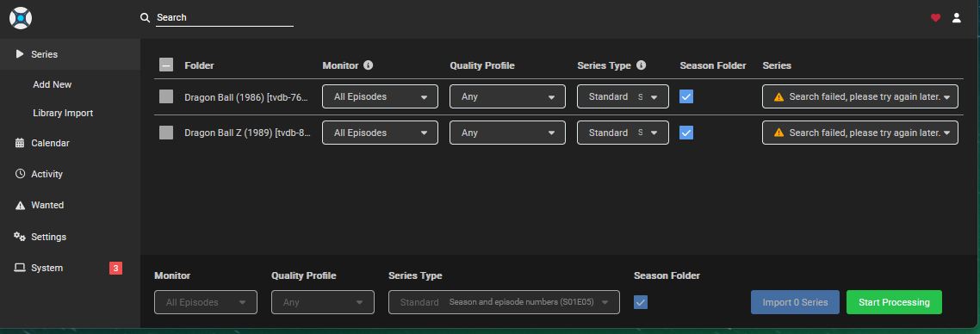The height and width of the screenshot is (334, 980).
Task: Click the Dragon Ball Z (1989) folder name
Action: (x=247, y=133)
